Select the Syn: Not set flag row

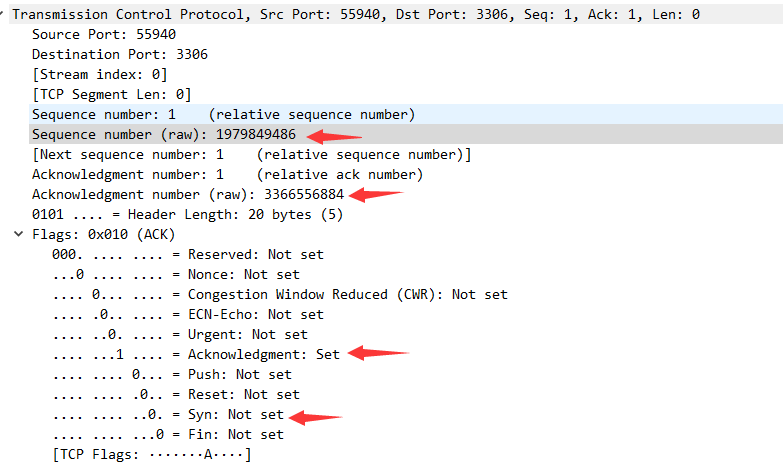click(168, 414)
